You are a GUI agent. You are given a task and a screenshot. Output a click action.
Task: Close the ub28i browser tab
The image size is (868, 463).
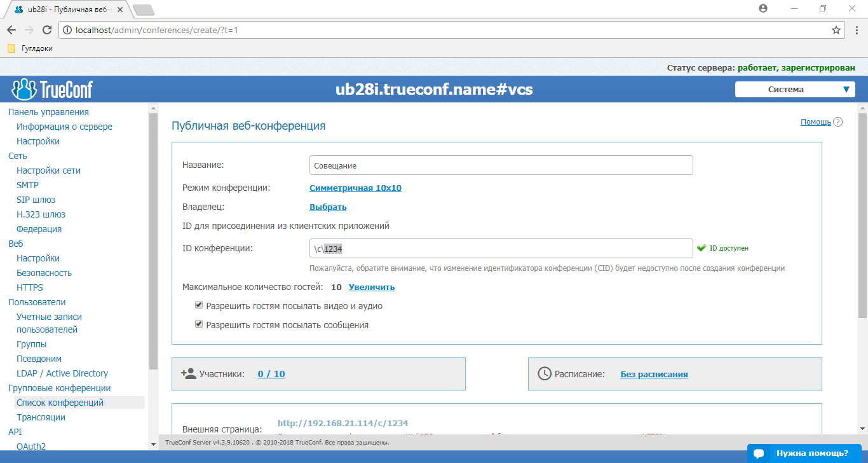(120, 10)
